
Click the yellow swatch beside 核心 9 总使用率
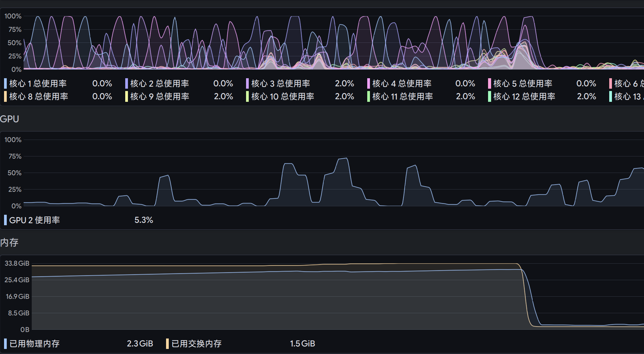click(127, 96)
